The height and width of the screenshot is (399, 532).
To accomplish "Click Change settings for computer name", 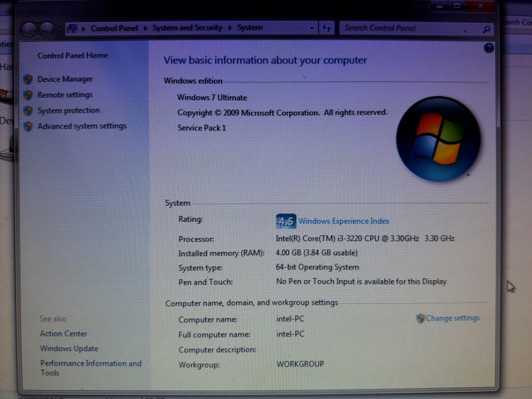I will point(452,318).
